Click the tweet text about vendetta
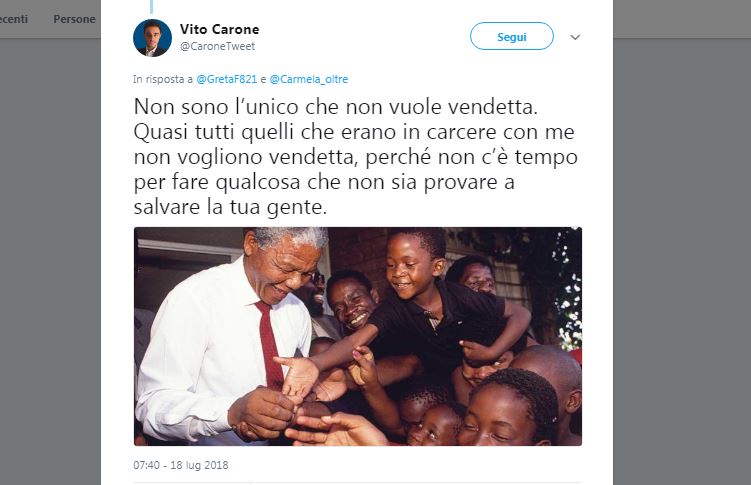 click(355, 157)
